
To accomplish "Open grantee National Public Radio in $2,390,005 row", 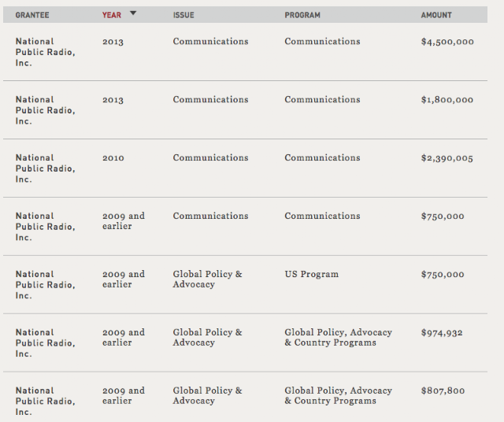I will click(x=46, y=168).
